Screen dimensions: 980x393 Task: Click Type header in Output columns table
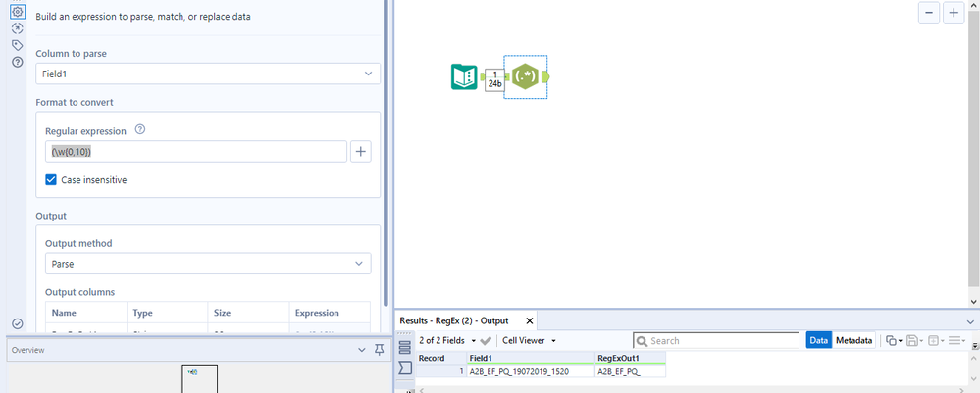tap(167, 313)
